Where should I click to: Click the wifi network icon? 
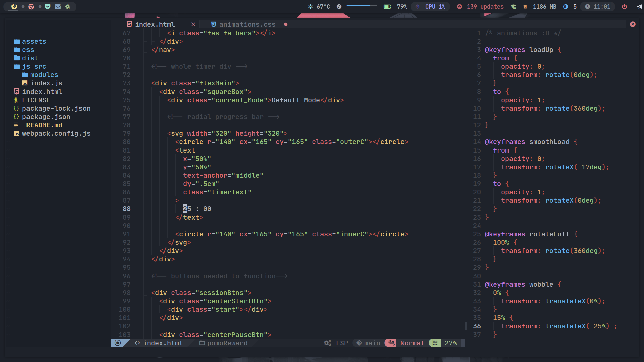513,7
